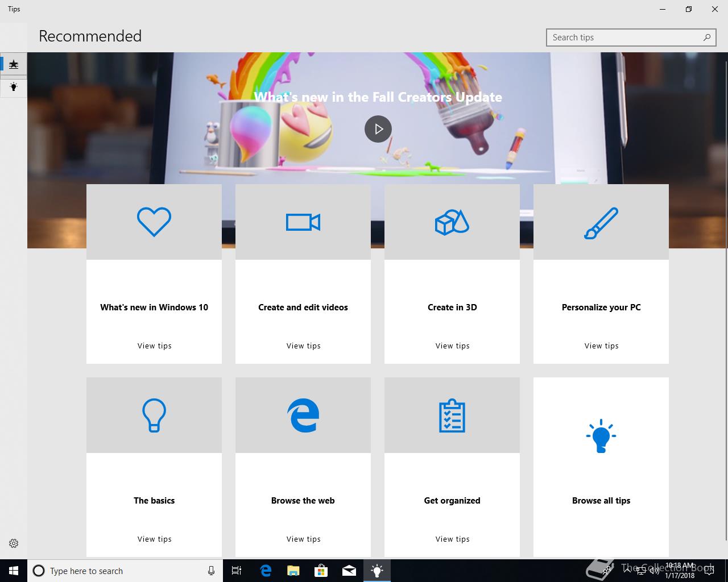
Task: Open the Browse all tips label
Action: pos(601,501)
